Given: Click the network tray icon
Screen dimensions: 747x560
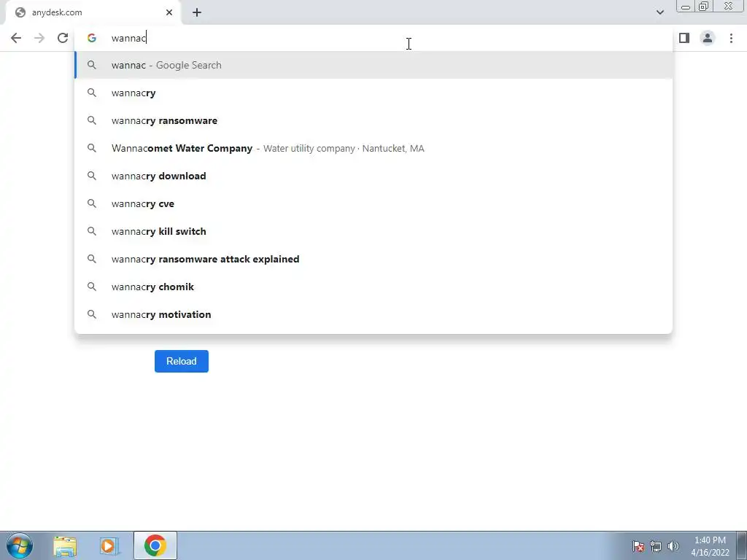Looking at the screenshot, I should click(656, 546).
